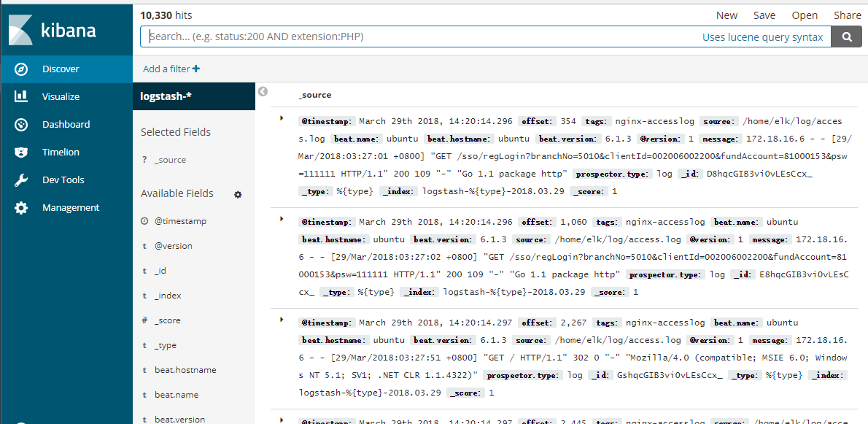868x424 pixels.
Task: Click the Management gear icon
Action: pos(20,208)
